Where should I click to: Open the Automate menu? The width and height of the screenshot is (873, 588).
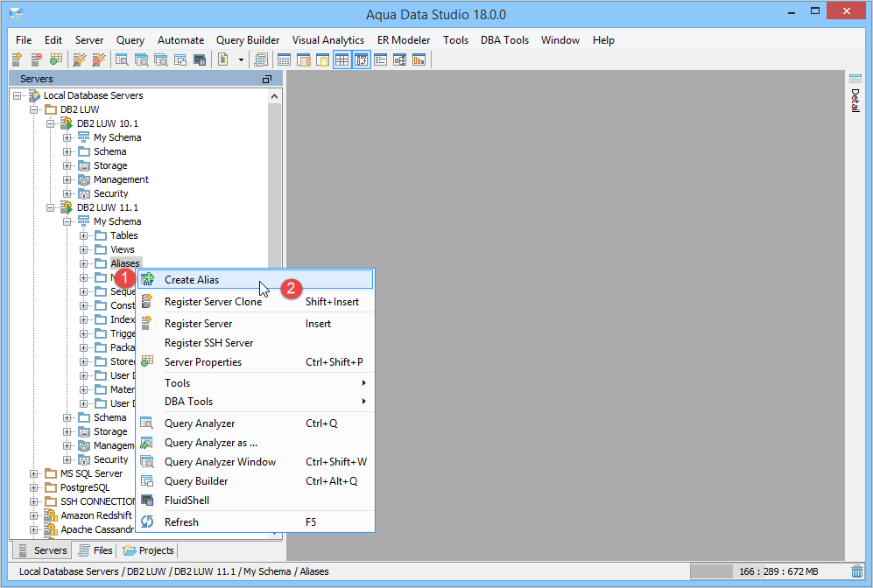click(x=180, y=40)
